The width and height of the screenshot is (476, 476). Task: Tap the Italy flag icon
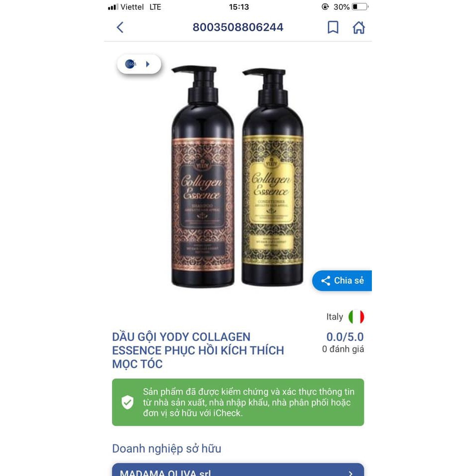356,317
